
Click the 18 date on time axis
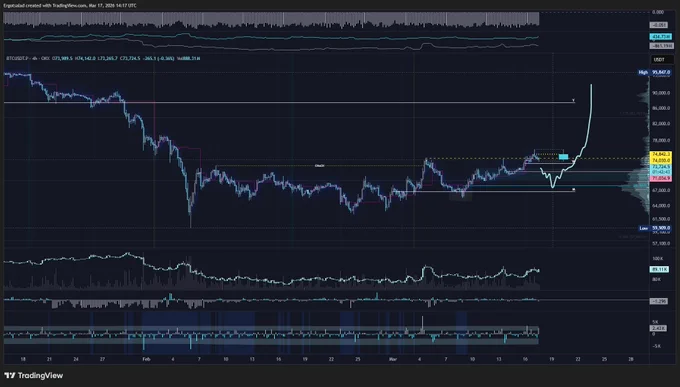point(23,359)
